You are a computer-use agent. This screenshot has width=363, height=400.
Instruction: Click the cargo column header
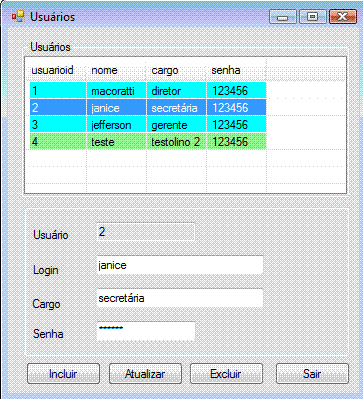coord(176,70)
